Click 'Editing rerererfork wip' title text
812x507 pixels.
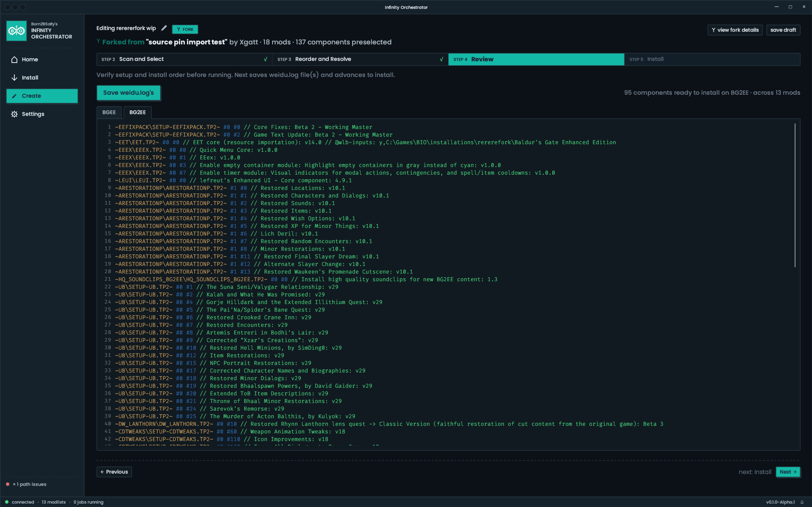[126, 28]
